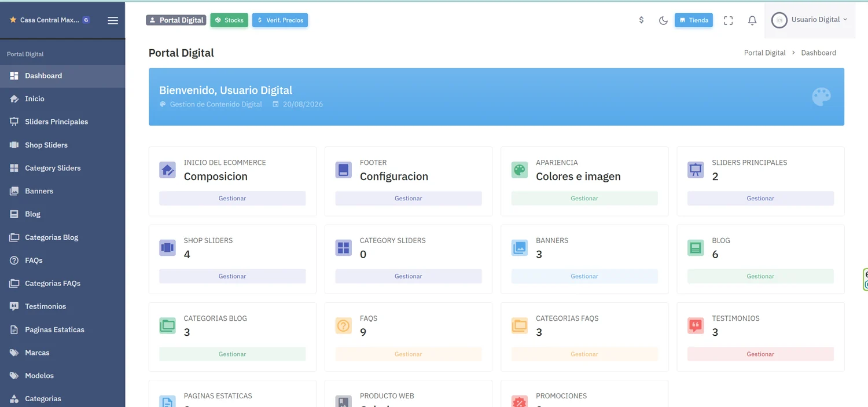Click Portal Digital breadcrumb link

(764, 53)
